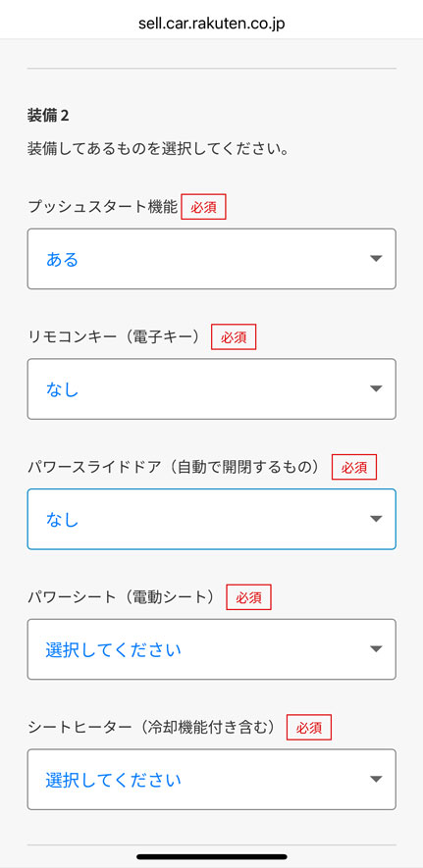Click the シートヒーター(冷却機能付き含む) label
This screenshot has width=423, height=868.
coord(152,728)
